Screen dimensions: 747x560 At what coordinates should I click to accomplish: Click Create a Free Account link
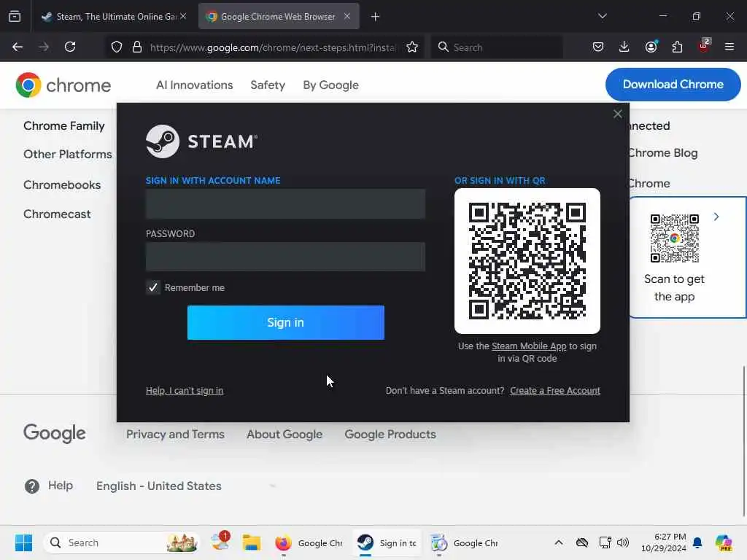(555, 391)
